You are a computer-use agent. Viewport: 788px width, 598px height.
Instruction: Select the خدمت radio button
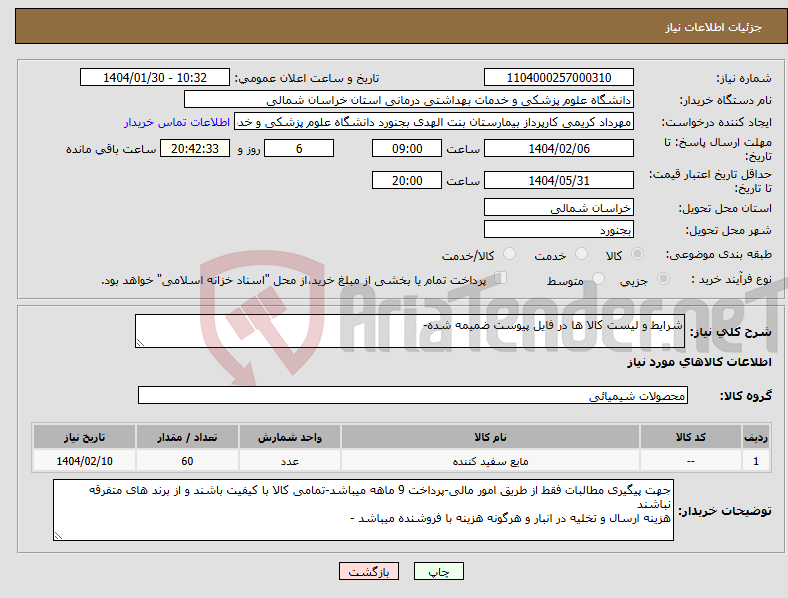point(581,254)
